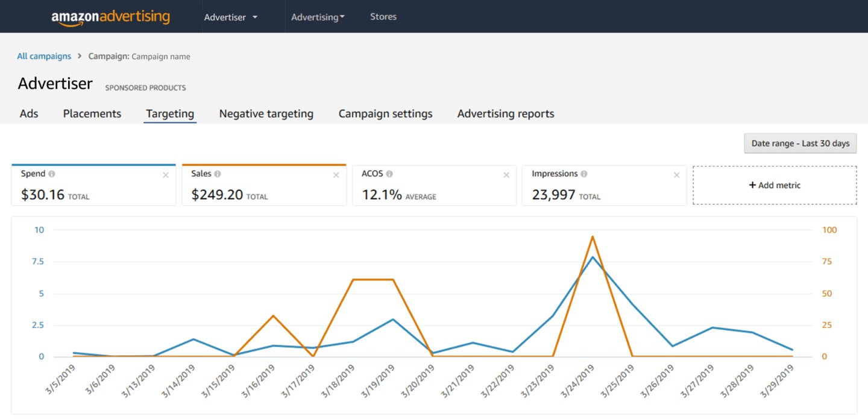Go to Stores in top navigation
This screenshot has width=868, height=419.
point(383,17)
